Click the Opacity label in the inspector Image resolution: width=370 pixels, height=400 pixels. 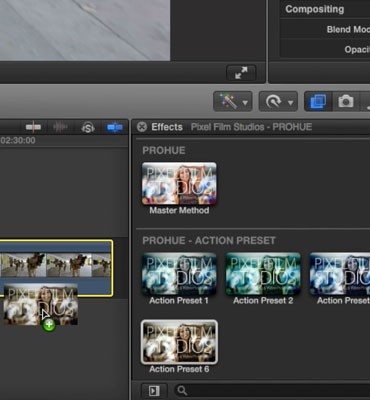click(357, 49)
